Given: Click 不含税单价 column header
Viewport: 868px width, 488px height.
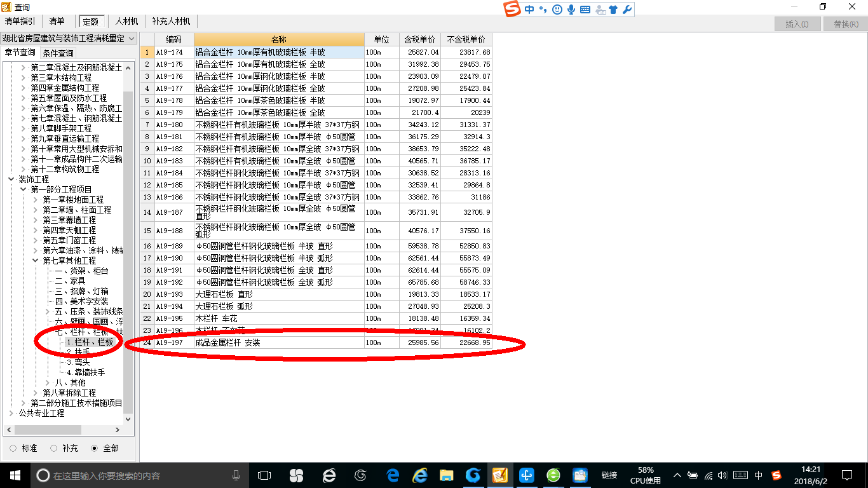Looking at the screenshot, I should (466, 39).
